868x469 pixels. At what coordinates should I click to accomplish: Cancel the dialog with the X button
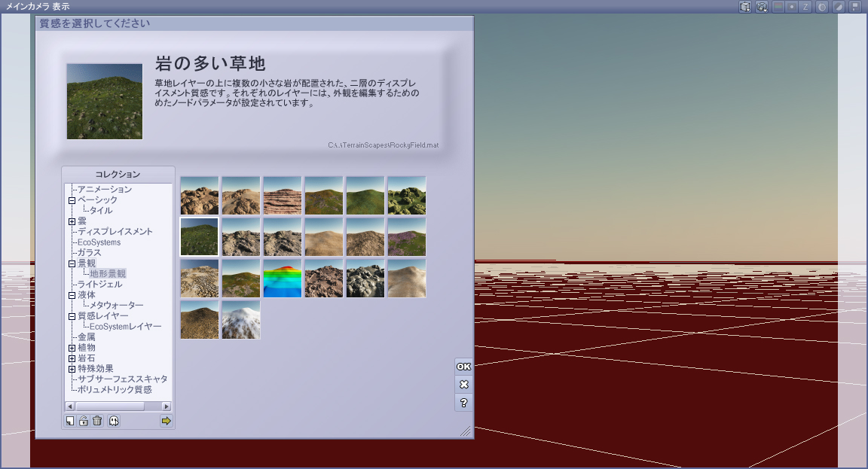coord(464,385)
